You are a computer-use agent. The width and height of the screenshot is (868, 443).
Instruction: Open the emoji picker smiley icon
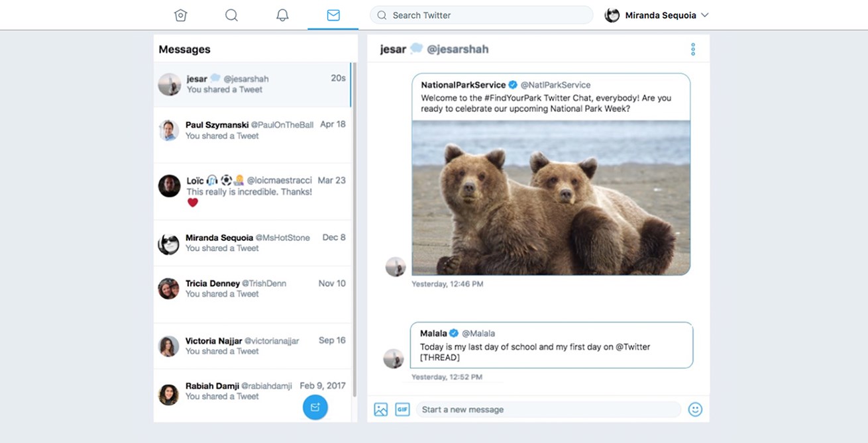click(694, 409)
